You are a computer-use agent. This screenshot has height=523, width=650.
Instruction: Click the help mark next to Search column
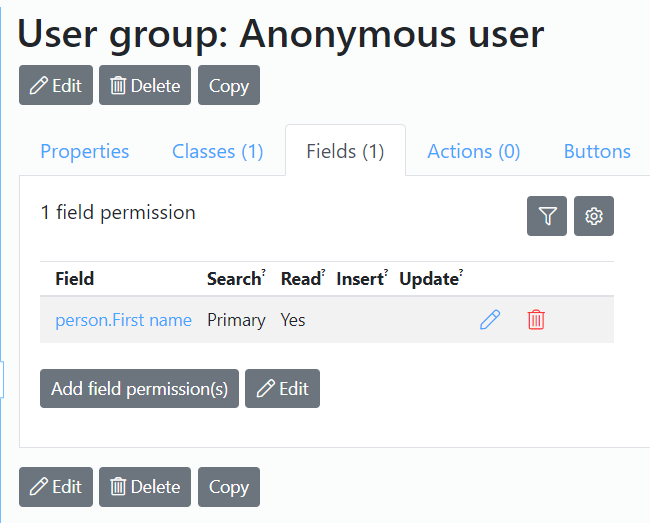[263, 271]
